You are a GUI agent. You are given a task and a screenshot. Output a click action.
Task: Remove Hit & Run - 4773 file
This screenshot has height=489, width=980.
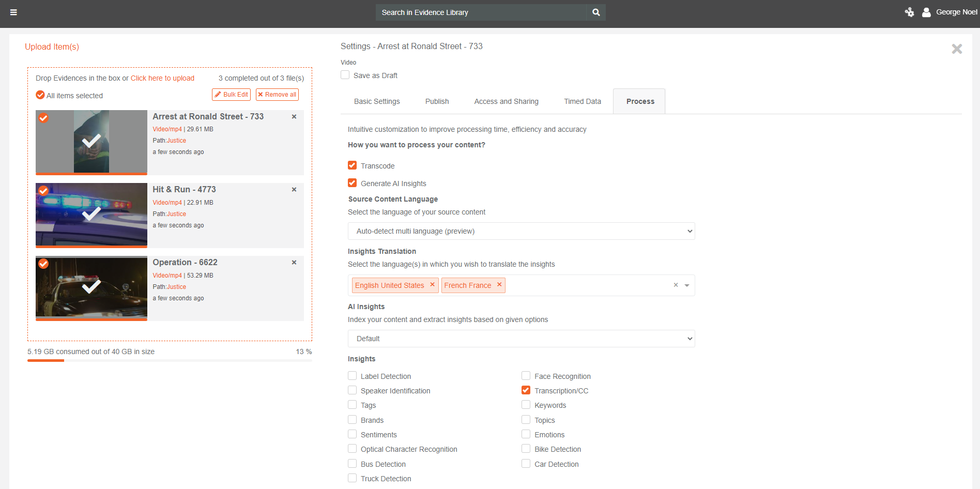click(x=294, y=190)
